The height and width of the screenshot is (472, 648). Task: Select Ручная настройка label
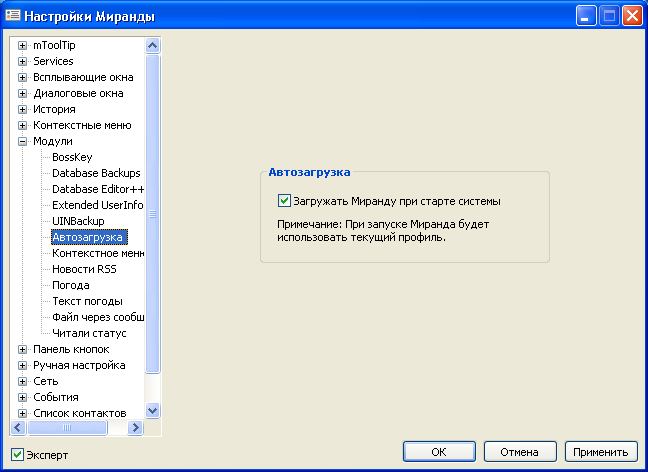click(x=79, y=366)
